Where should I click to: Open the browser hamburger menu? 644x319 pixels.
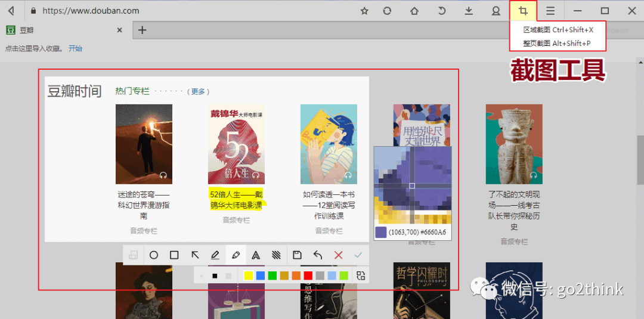[x=550, y=11]
